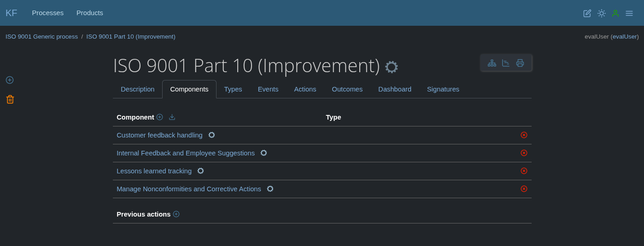Print the current process page

coord(520,63)
